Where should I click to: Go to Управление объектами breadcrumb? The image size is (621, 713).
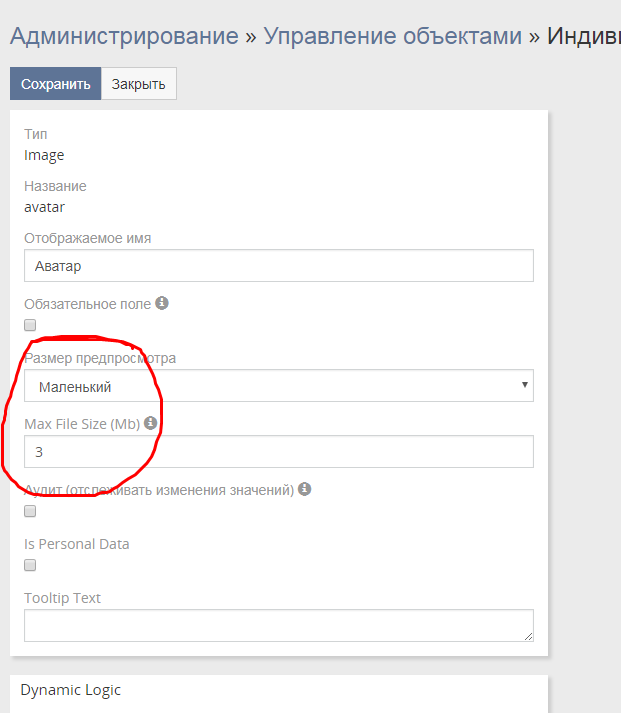[x=392, y=37]
